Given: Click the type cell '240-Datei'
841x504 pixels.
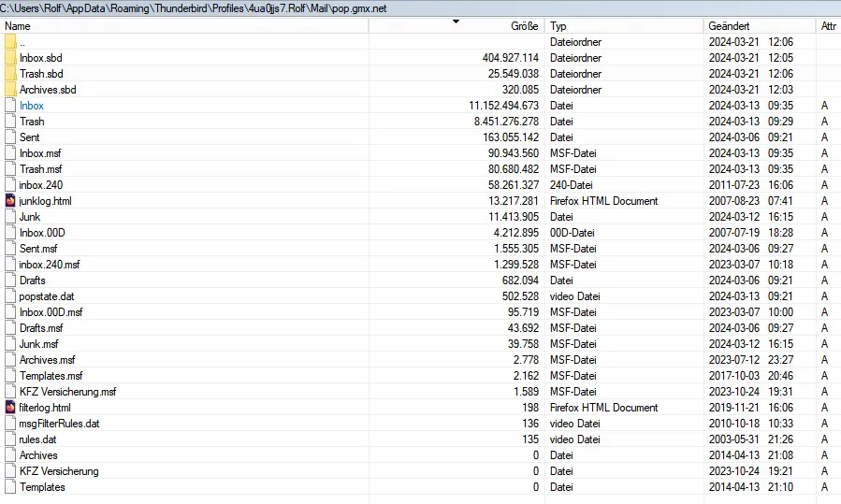Looking at the screenshot, I should pos(571,185).
